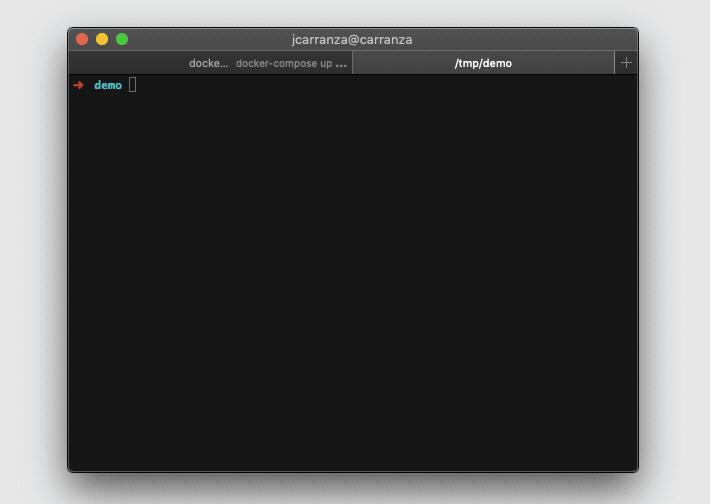Click the red prompt arrow symbol

(78, 85)
